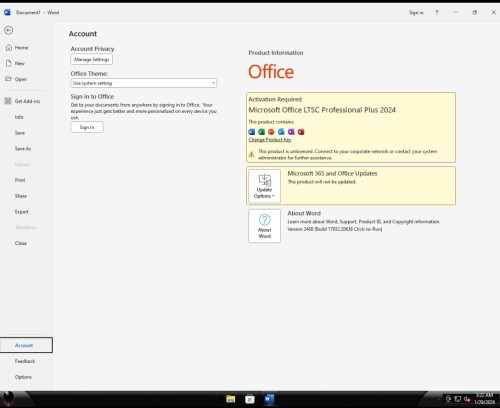
Task: Click the back arrow to return to document
Action: click(9, 30)
